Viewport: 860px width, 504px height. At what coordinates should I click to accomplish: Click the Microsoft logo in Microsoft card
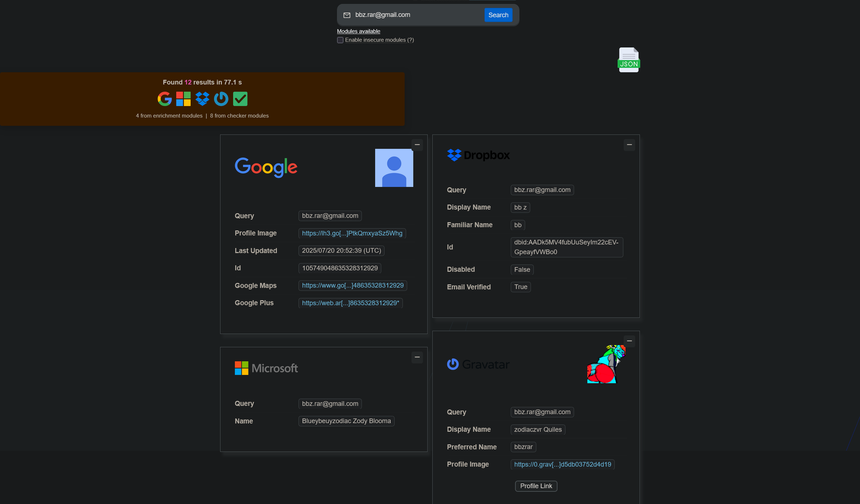pyautogui.click(x=266, y=368)
